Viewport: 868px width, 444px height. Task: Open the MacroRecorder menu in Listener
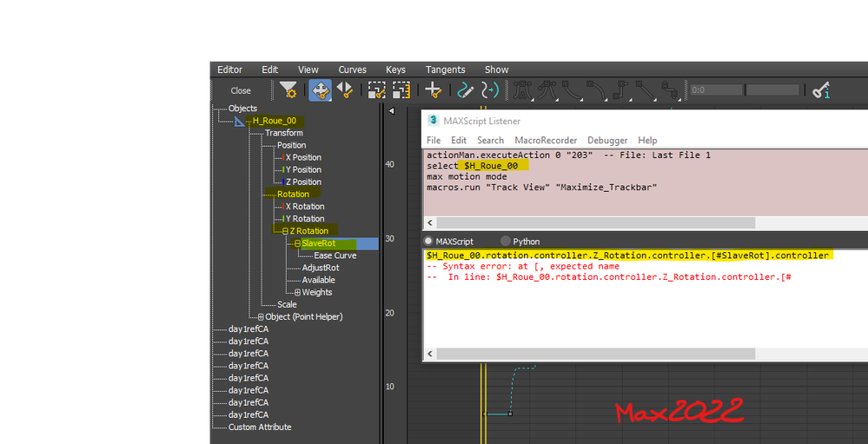coord(546,140)
